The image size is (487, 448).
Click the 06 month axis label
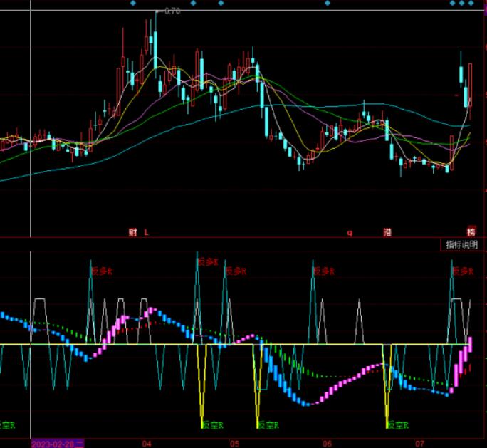(x=327, y=443)
